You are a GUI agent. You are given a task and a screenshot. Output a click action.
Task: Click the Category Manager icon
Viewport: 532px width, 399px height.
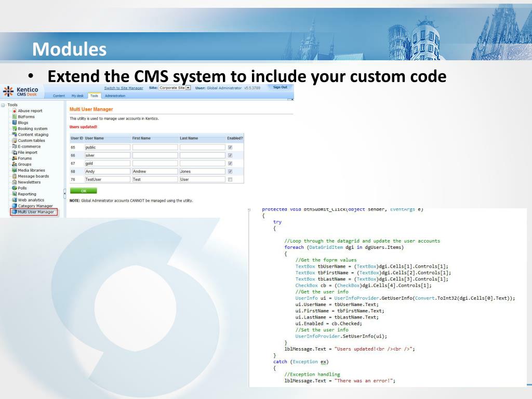[x=14, y=206]
